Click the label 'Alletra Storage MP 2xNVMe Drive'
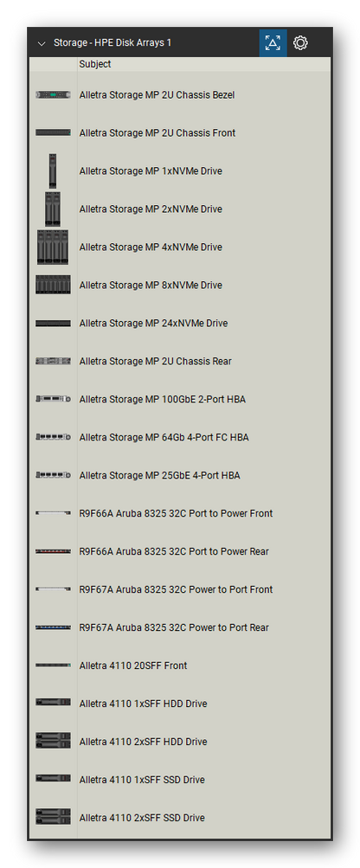This screenshot has width=360, height=868. point(151,209)
